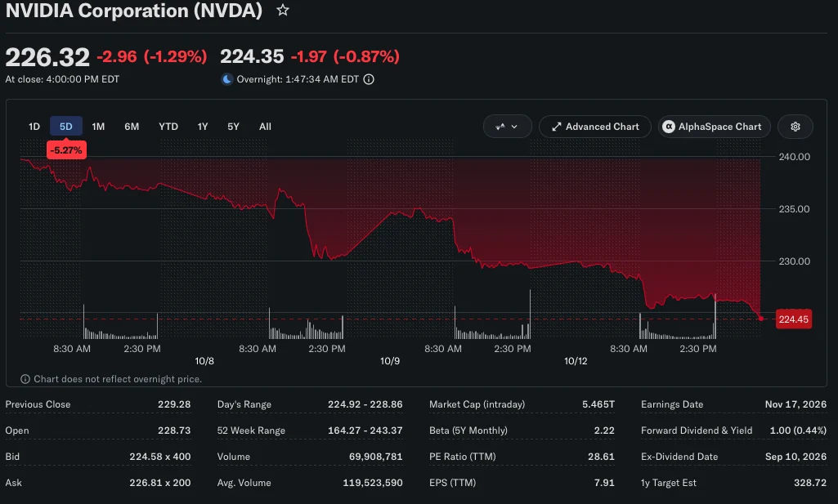The image size is (838, 504).
Task: Click Ex-Dividend Date Sep 10, 2026
Action: [x=795, y=457]
